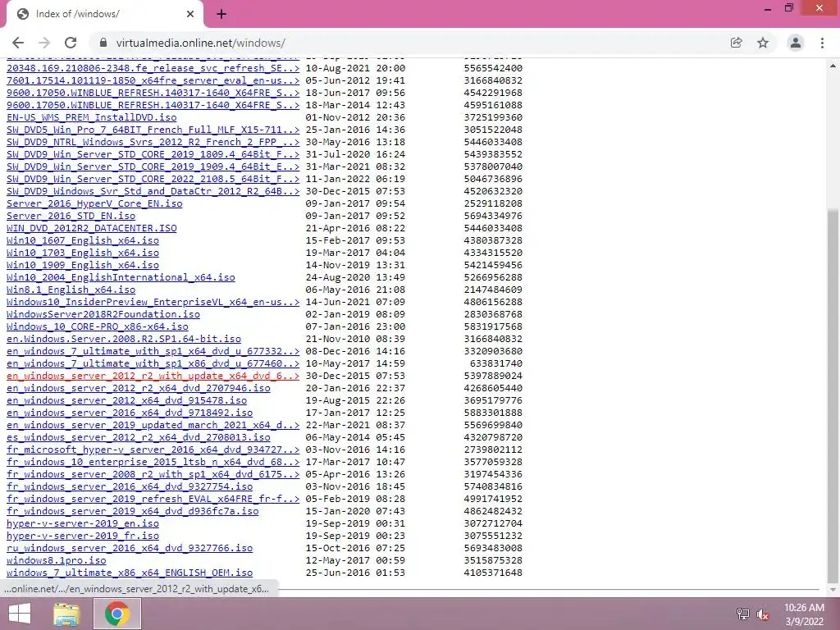Bookmark this page with the star icon
Image resolution: width=840 pixels, height=630 pixels.
[x=763, y=43]
